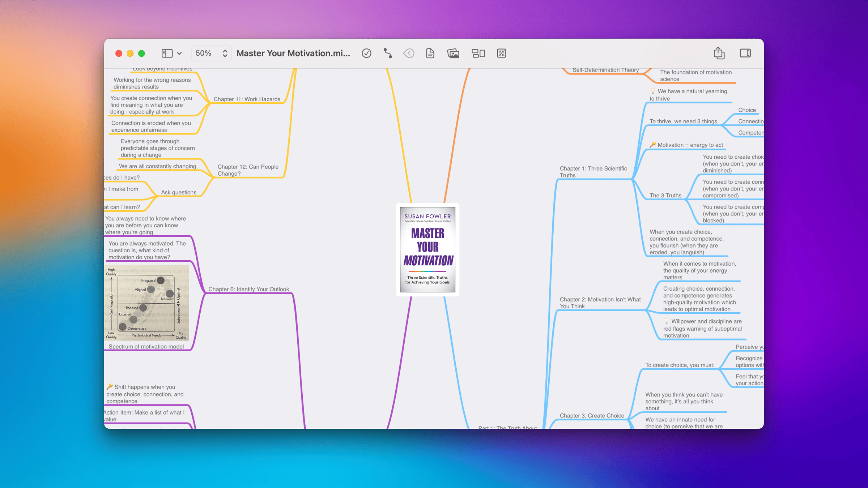The height and width of the screenshot is (488, 868).
Task: Select The 3 Truths node
Action: click(665, 195)
